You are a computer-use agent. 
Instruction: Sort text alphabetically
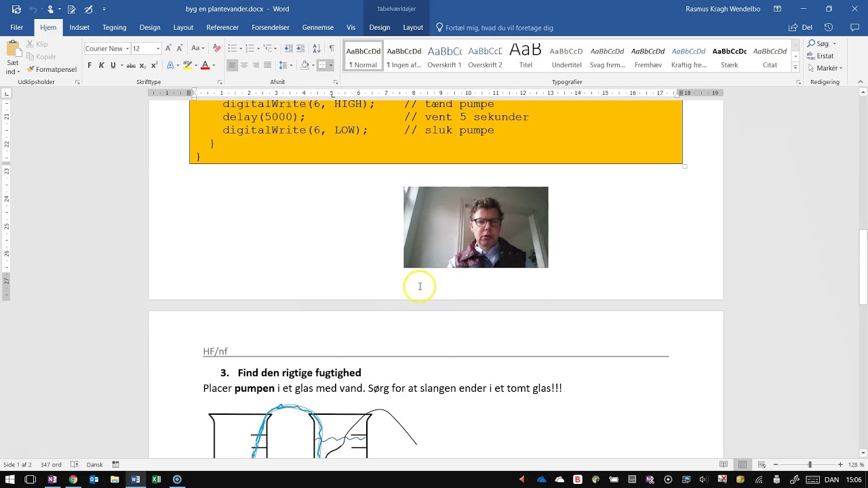pos(316,48)
